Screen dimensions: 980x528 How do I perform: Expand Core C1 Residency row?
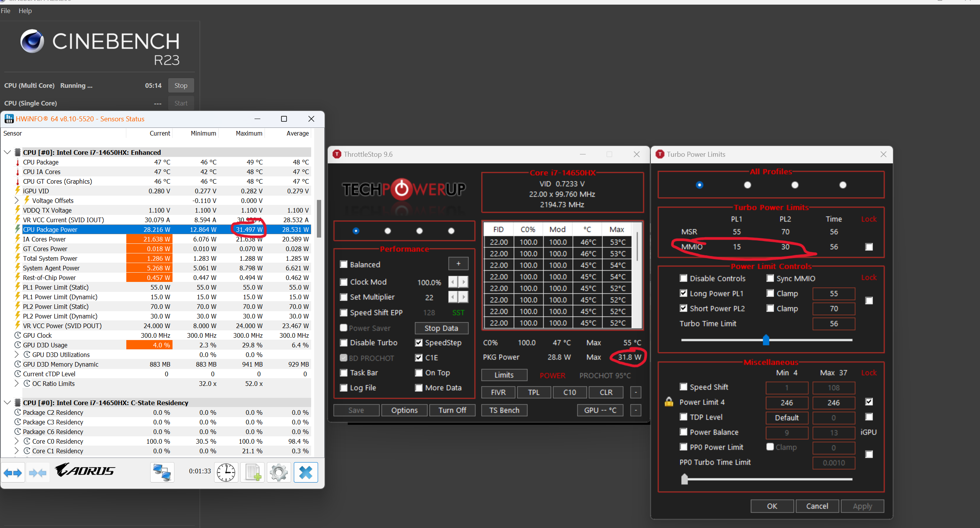17,451
